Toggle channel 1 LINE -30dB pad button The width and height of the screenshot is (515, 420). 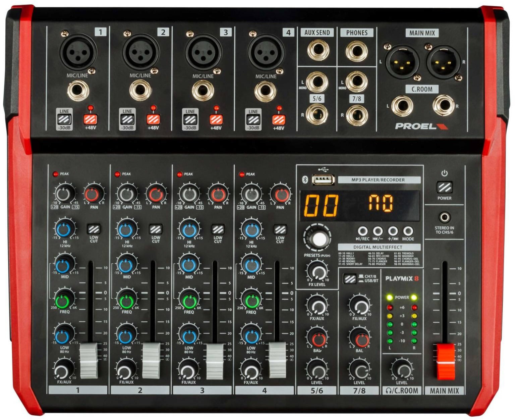tap(64, 119)
